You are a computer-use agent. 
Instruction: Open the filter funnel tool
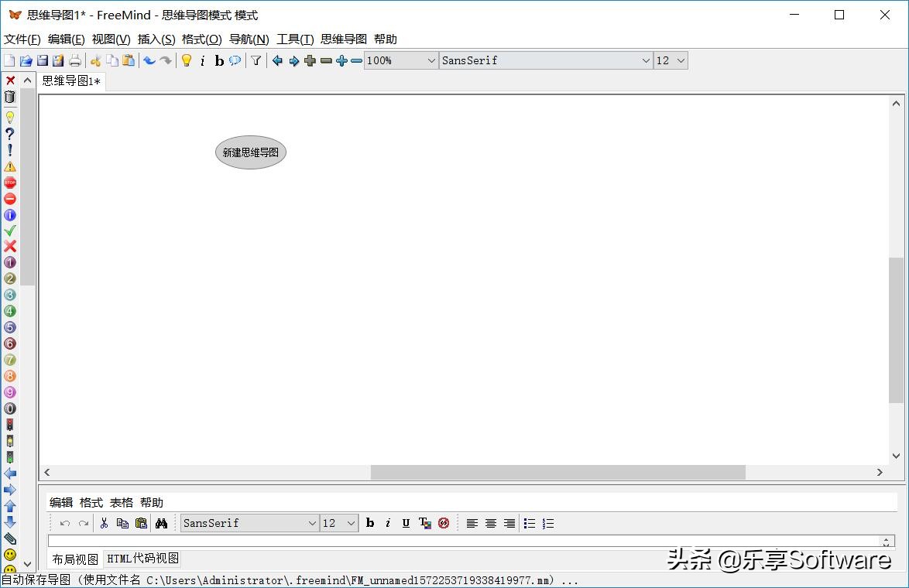(x=256, y=61)
